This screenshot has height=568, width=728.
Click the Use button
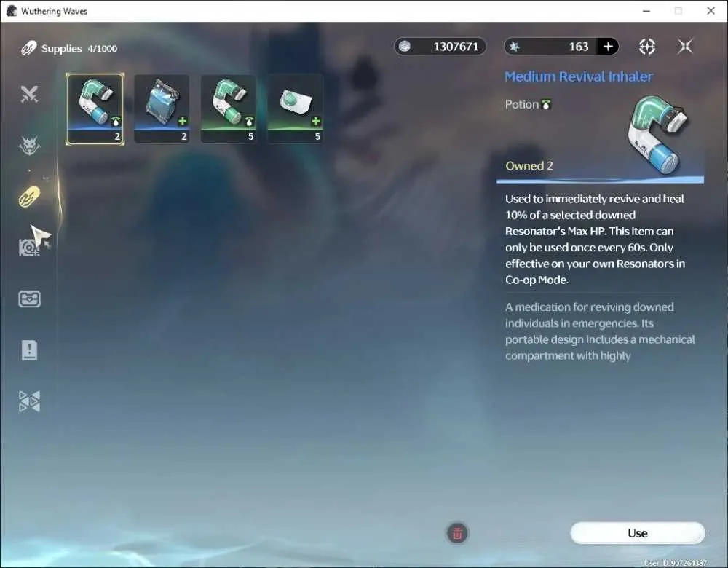click(638, 533)
